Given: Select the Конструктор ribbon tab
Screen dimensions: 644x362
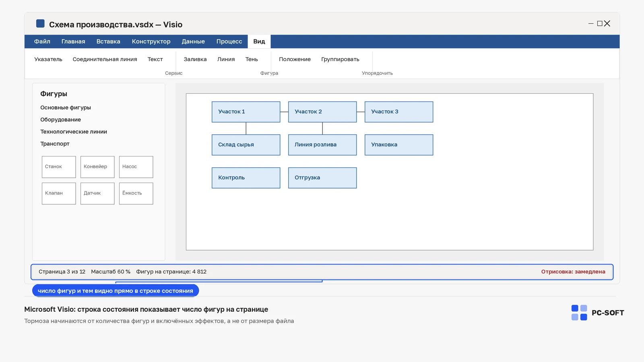Looking at the screenshot, I should (x=151, y=41).
